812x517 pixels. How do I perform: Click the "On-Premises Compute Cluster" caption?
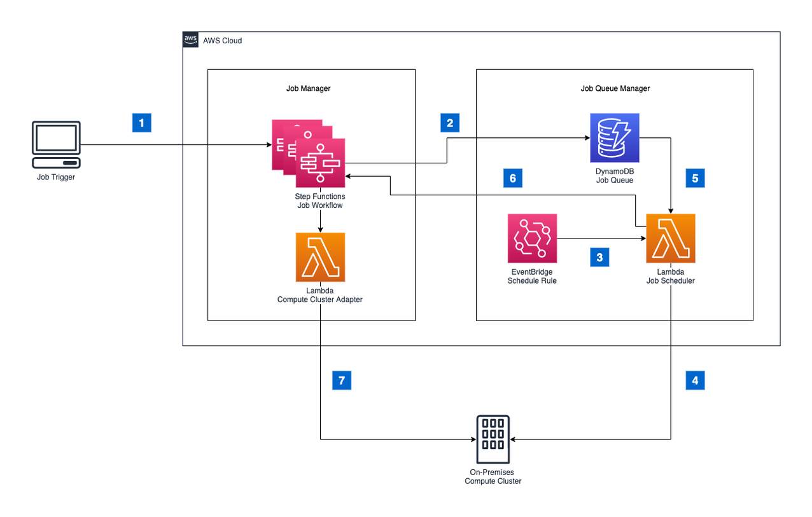click(493, 477)
